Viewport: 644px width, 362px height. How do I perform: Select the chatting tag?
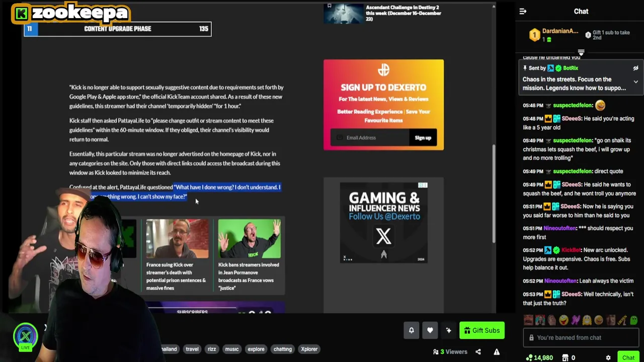(x=282, y=349)
